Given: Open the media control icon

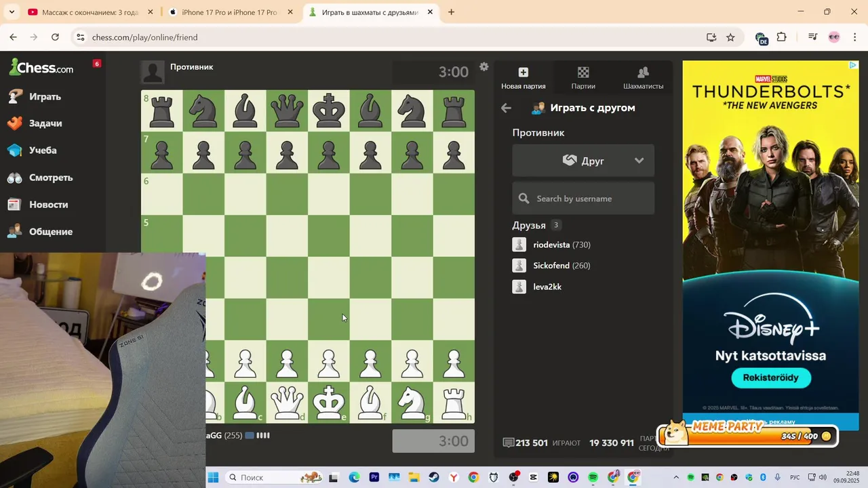Looking at the screenshot, I should tap(812, 37).
